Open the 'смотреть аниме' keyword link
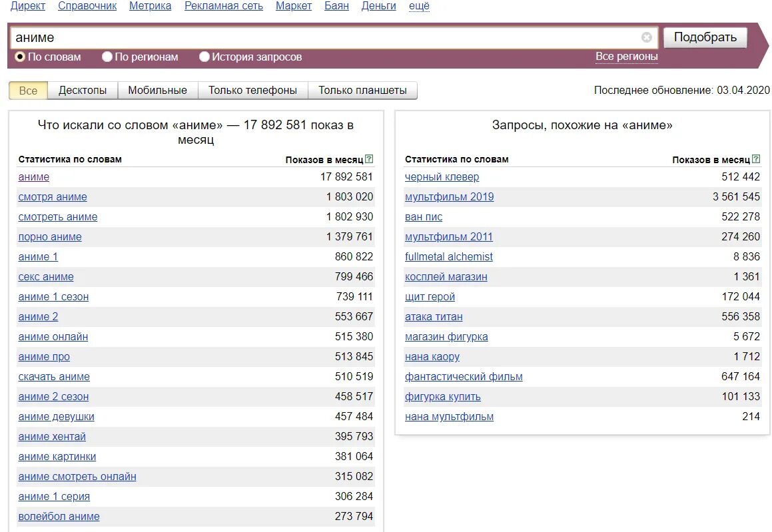 click(58, 217)
